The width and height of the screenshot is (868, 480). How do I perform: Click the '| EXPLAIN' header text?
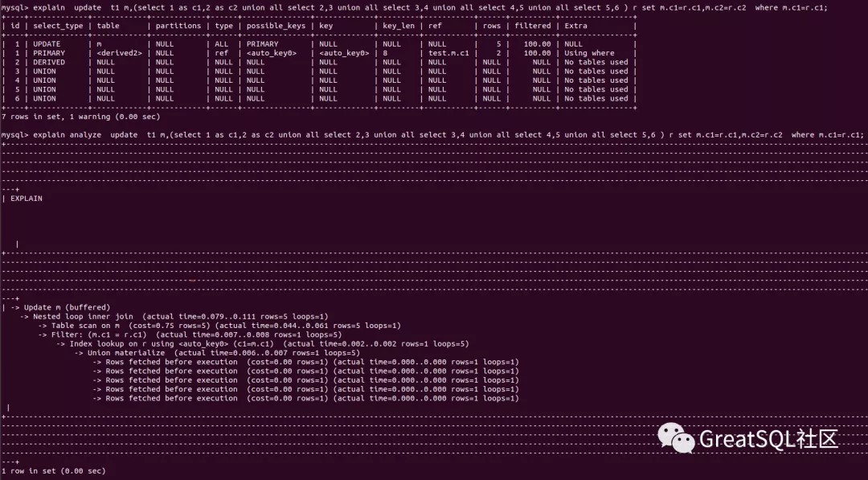click(x=23, y=199)
